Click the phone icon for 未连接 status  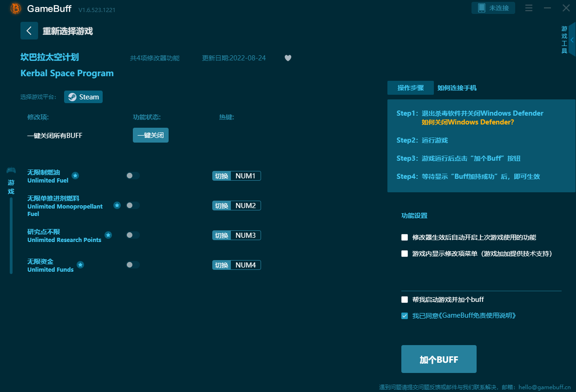click(482, 8)
